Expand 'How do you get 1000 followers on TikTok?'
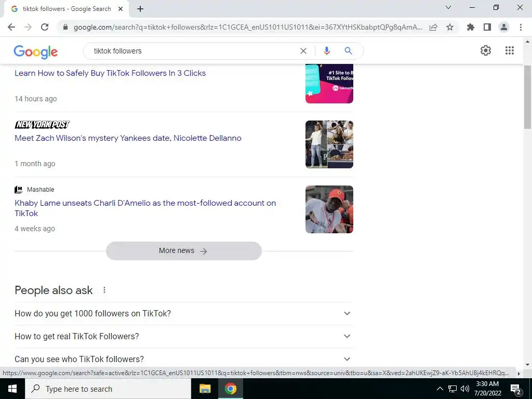532x399 pixels. click(x=183, y=313)
